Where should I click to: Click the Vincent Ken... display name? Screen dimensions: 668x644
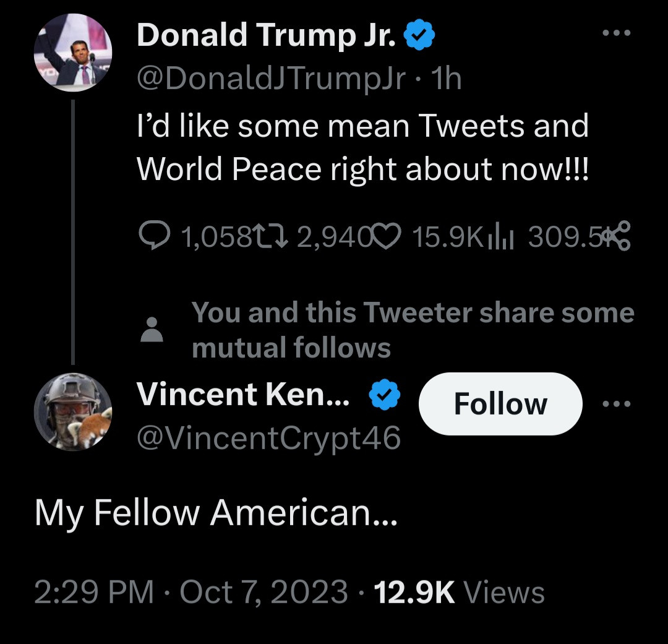242,395
